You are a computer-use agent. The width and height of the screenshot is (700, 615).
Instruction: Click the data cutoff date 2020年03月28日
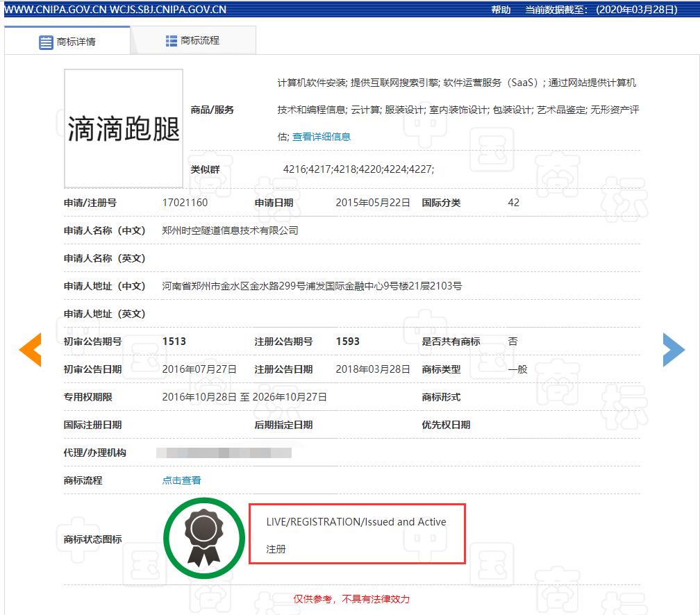pos(636,10)
